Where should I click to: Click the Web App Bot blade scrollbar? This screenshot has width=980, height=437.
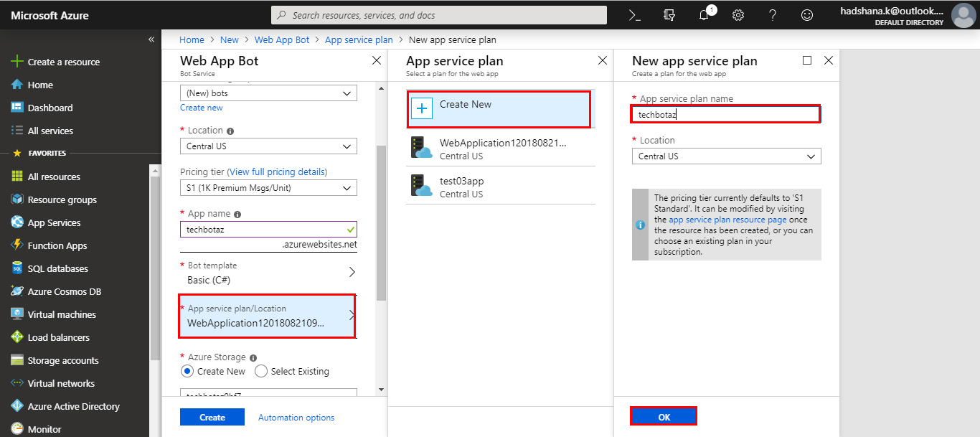click(381, 222)
